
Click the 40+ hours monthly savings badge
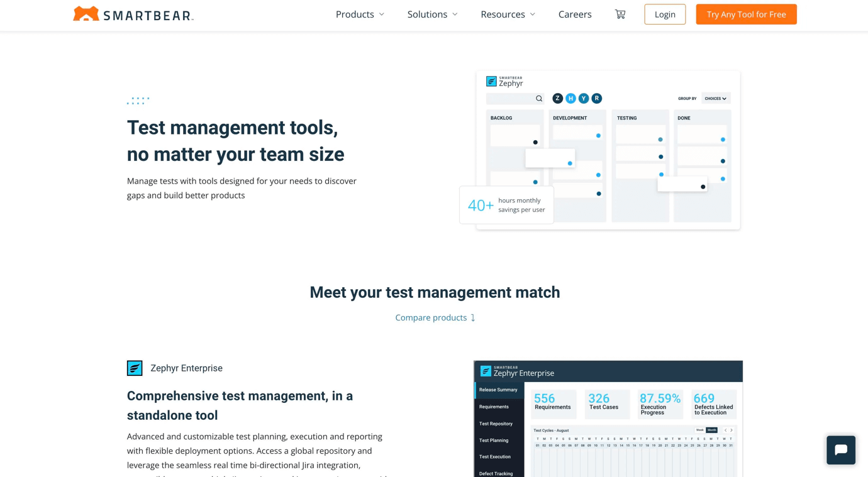tap(506, 205)
